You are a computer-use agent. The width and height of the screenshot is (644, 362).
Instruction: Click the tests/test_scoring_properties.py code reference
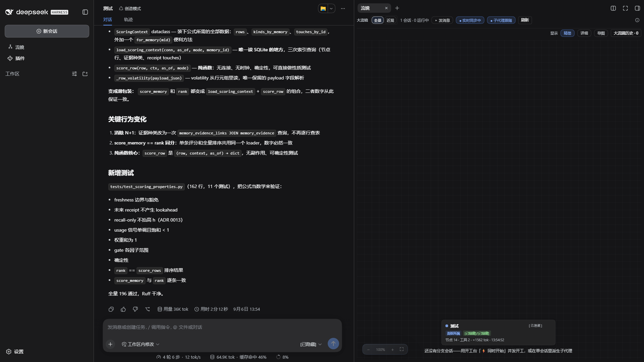click(146, 187)
